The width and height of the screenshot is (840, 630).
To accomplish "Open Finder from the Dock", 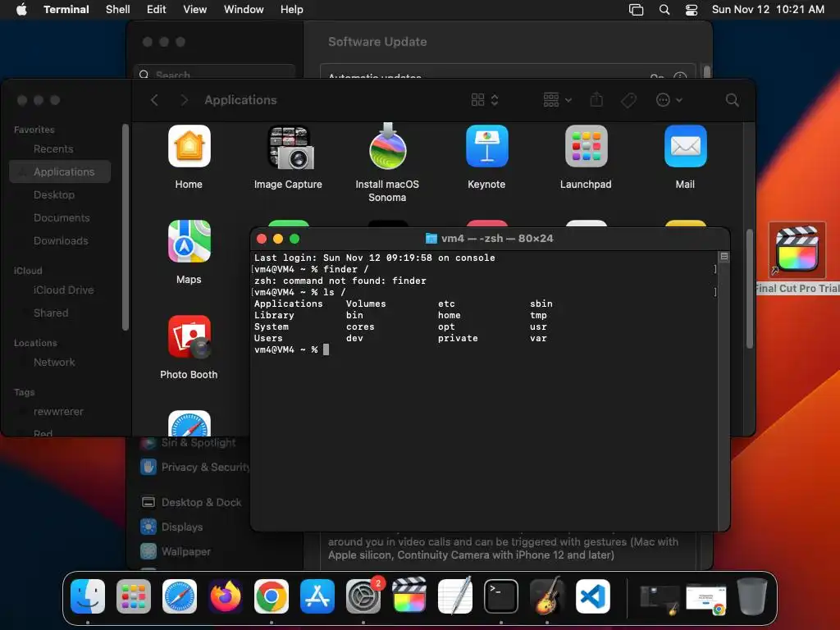I will [x=88, y=596].
